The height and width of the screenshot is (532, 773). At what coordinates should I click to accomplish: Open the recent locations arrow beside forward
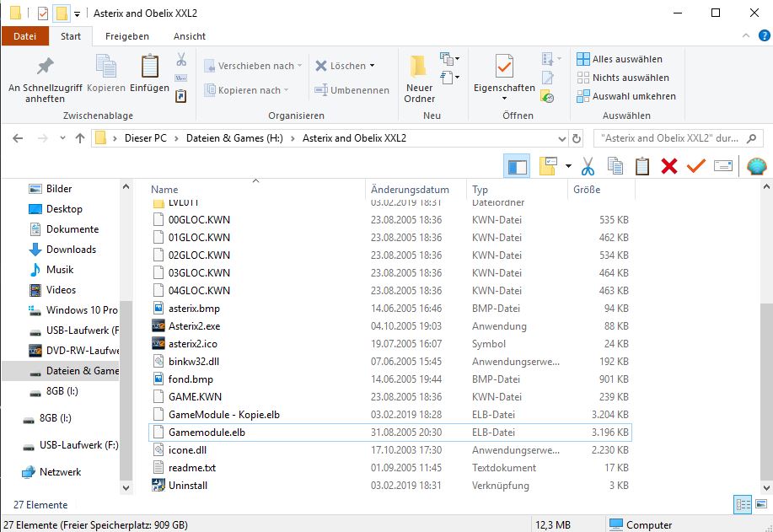(62, 138)
